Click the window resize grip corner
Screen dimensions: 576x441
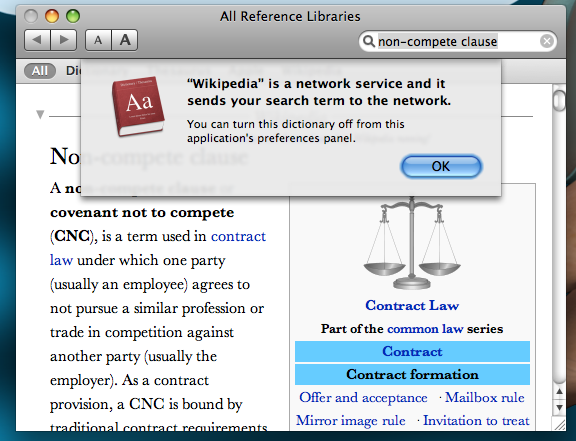tap(560, 425)
